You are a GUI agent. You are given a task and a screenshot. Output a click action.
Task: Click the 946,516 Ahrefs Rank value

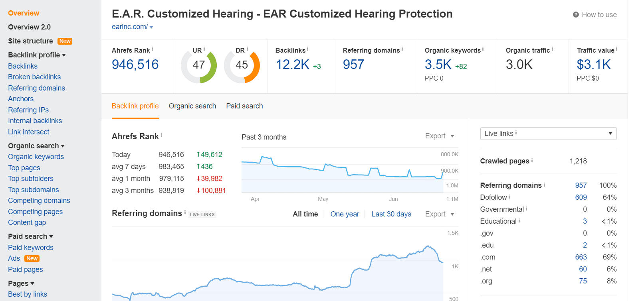tap(135, 65)
